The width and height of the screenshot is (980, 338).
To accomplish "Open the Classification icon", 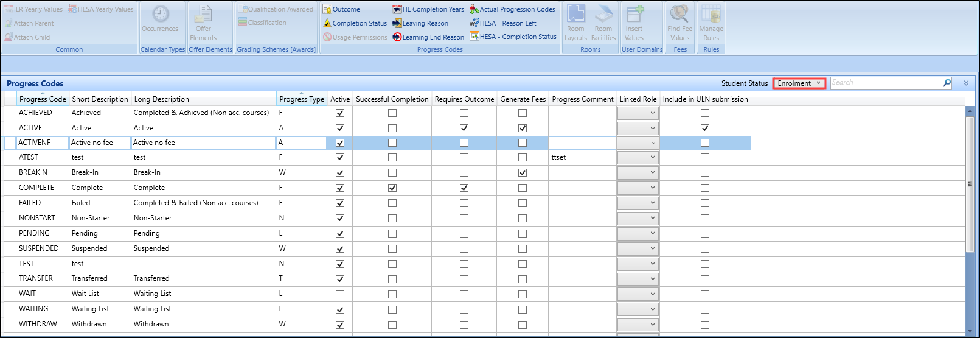I will pyautogui.click(x=243, y=23).
